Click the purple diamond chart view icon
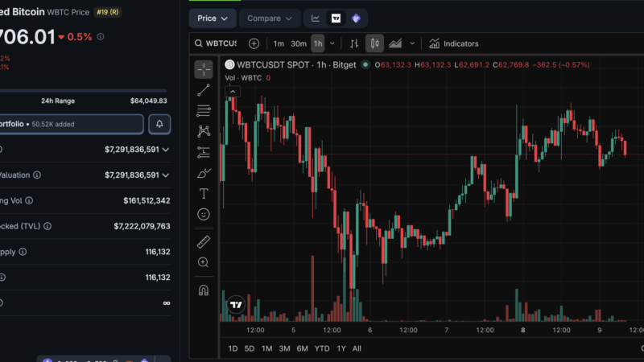 tap(356, 19)
